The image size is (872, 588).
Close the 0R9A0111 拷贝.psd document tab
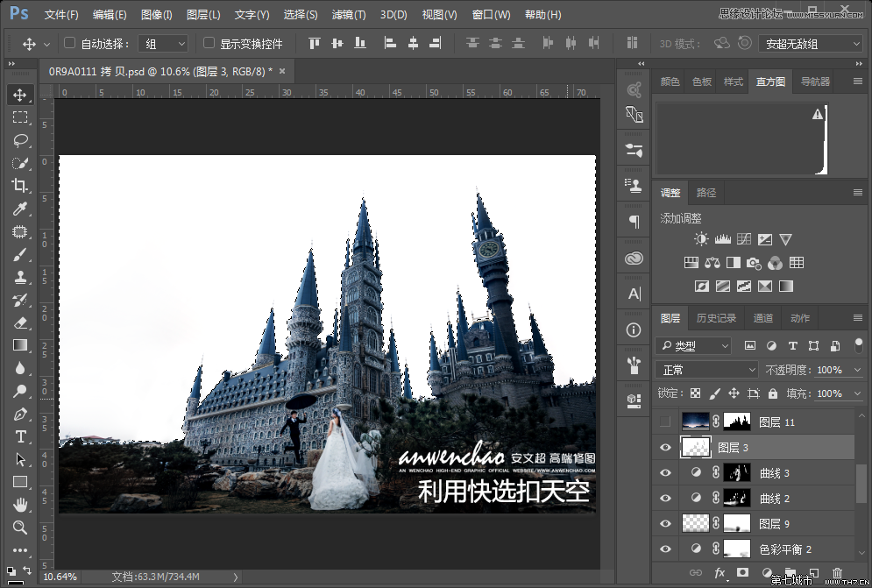tap(282, 71)
